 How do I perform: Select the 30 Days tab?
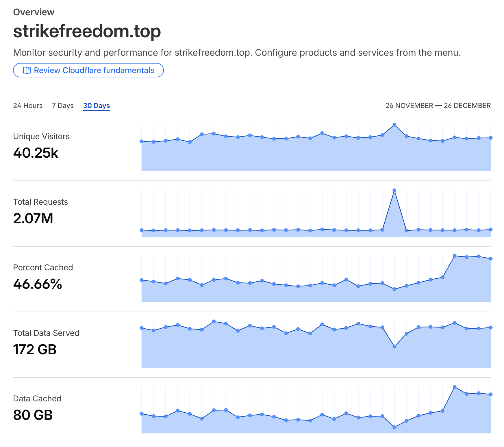point(97,106)
